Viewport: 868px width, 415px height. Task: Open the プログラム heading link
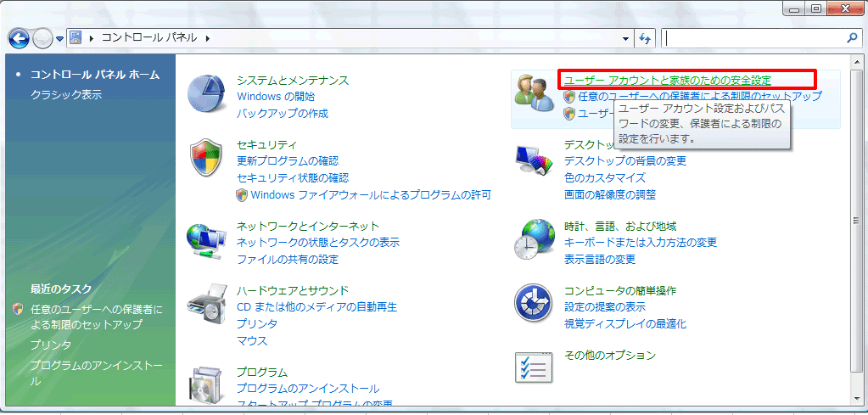coord(262,372)
